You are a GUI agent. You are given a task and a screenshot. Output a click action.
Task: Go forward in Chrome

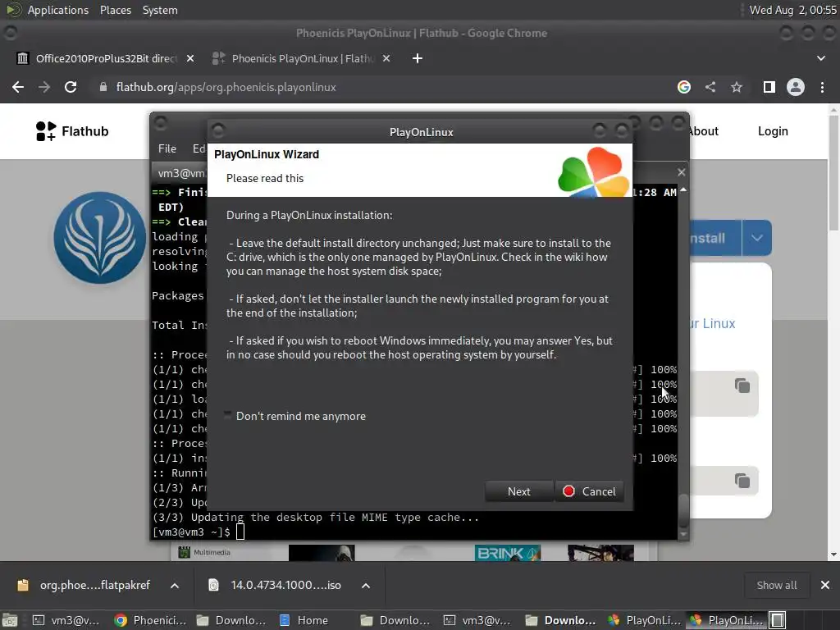click(44, 87)
